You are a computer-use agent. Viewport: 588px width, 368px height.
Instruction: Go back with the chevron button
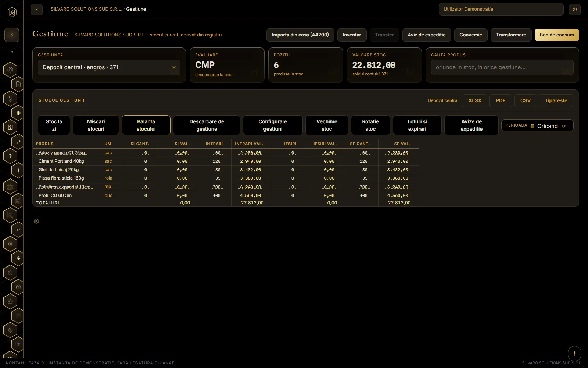click(37, 10)
